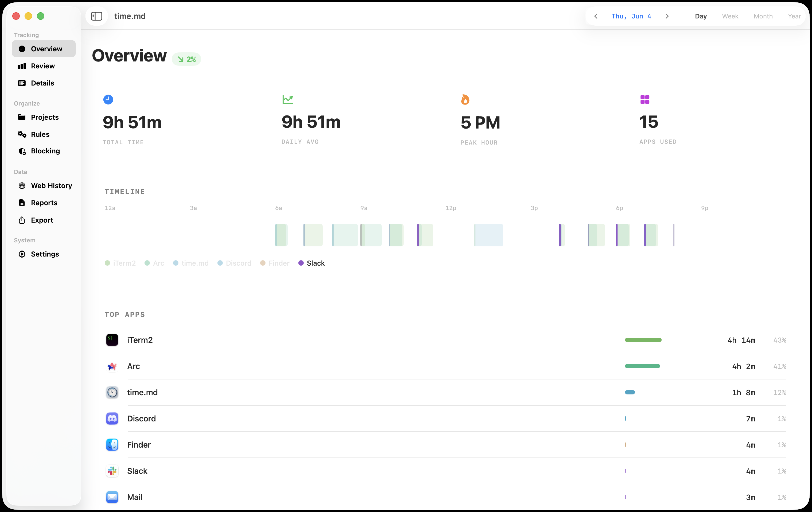Select the Discord row name

point(141,419)
